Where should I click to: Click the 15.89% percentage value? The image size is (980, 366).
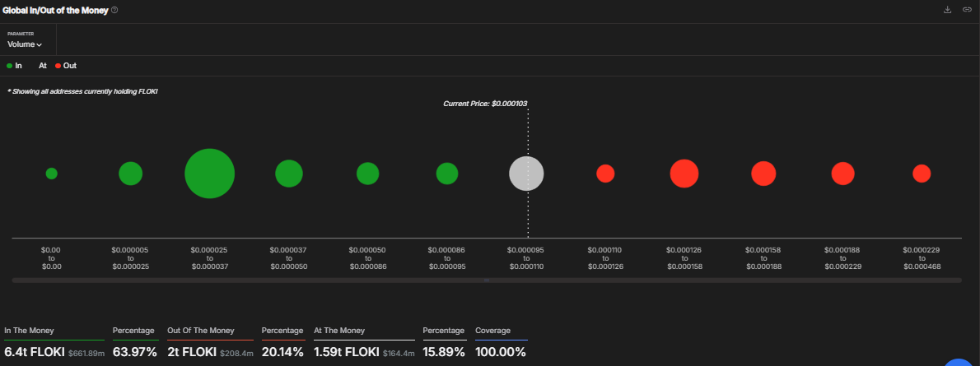pos(444,352)
